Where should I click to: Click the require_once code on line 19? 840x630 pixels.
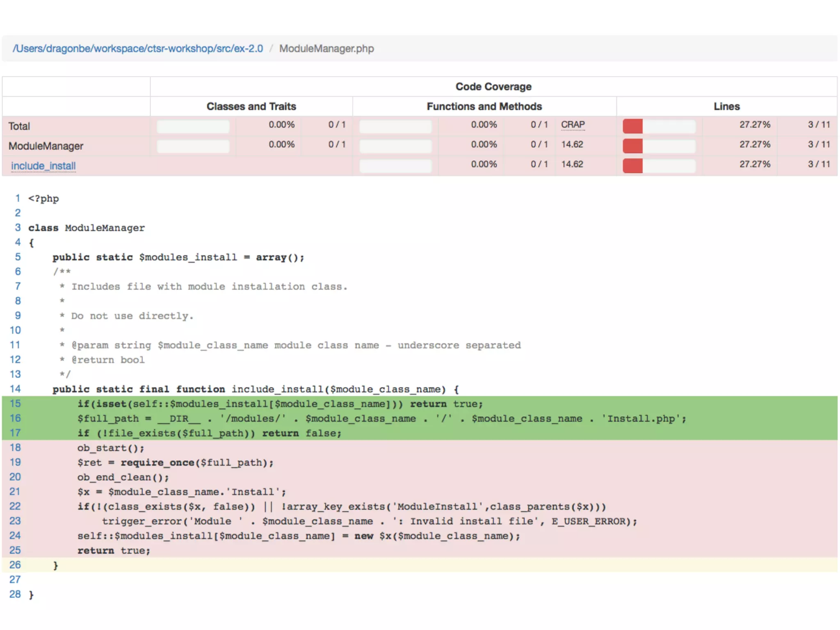tap(157, 463)
